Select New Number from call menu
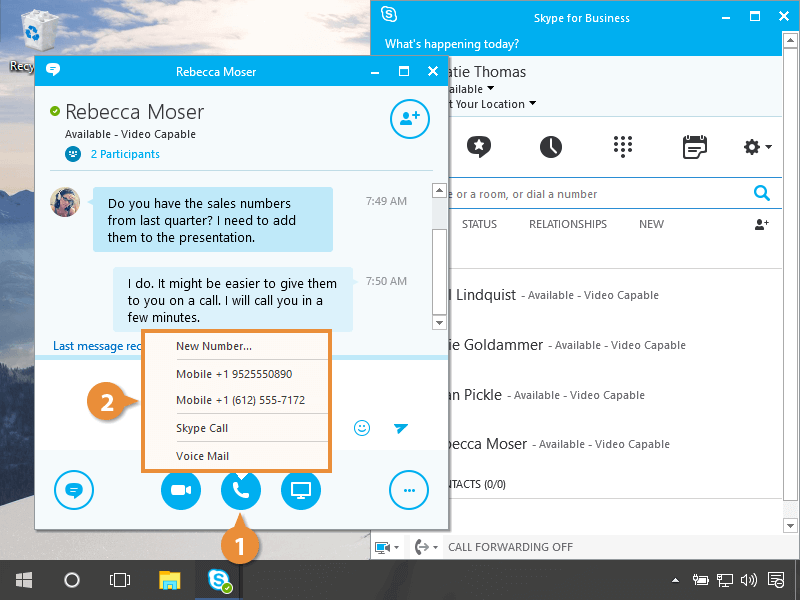The width and height of the screenshot is (800, 600). click(214, 346)
